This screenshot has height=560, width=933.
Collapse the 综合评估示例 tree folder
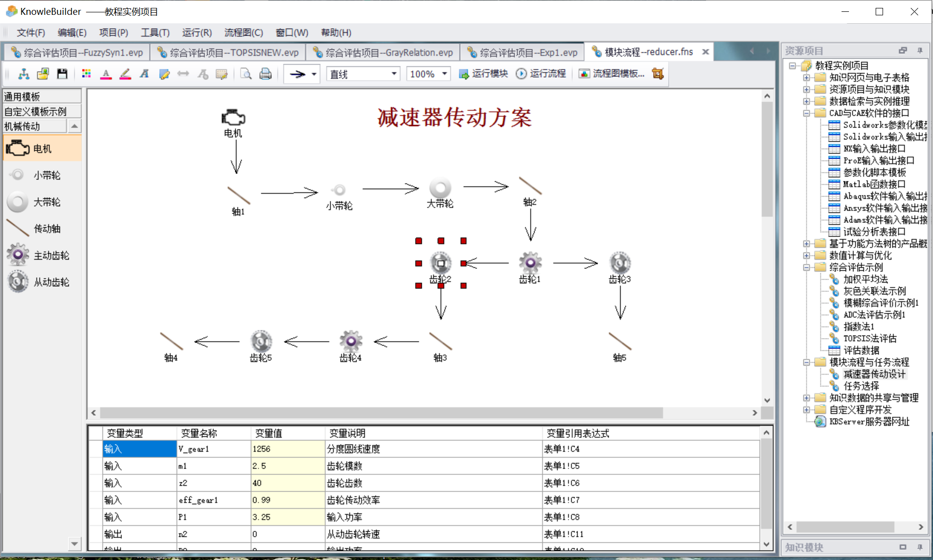point(806,267)
